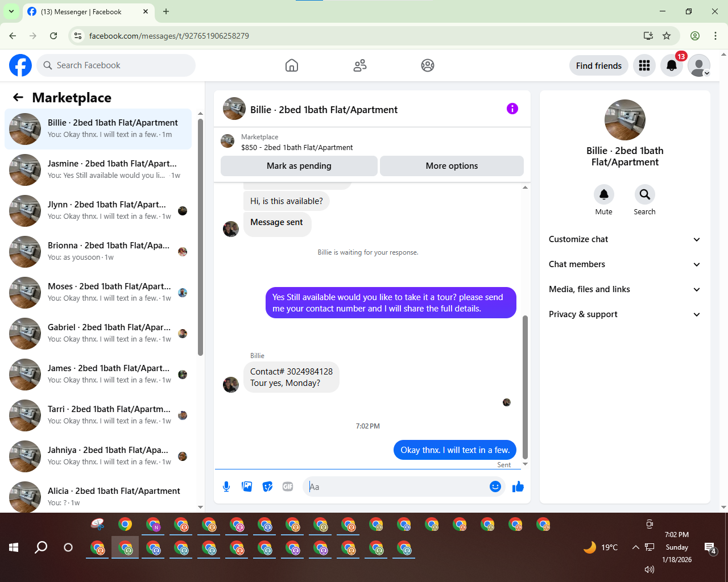
Task: Open Billie chat header title
Action: pyautogui.click(x=324, y=110)
